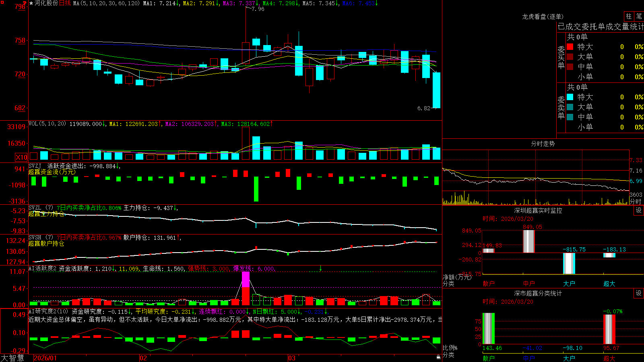The image size is (644, 362).
Task: Click the 143.46 散户 value in 分类统计
Action: click(492, 348)
